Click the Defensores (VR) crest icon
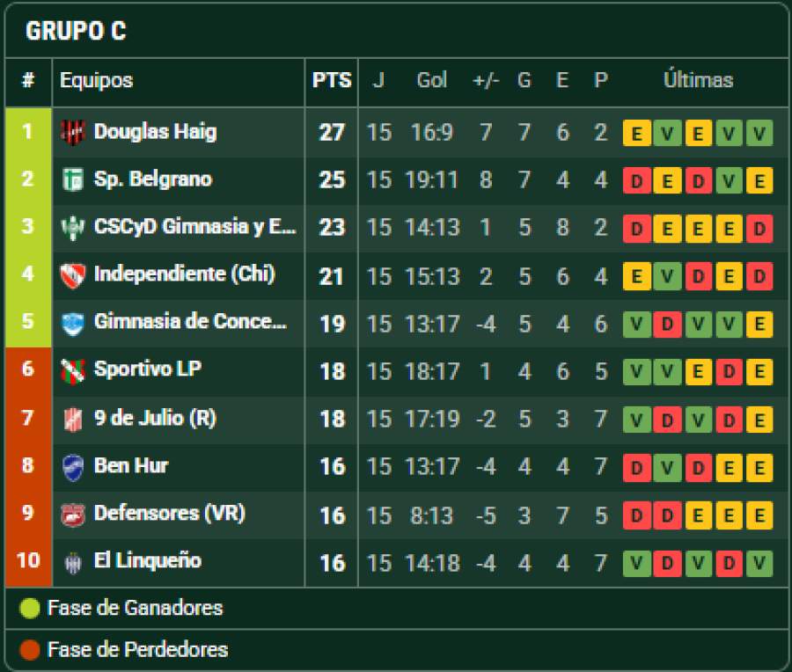 (72, 514)
